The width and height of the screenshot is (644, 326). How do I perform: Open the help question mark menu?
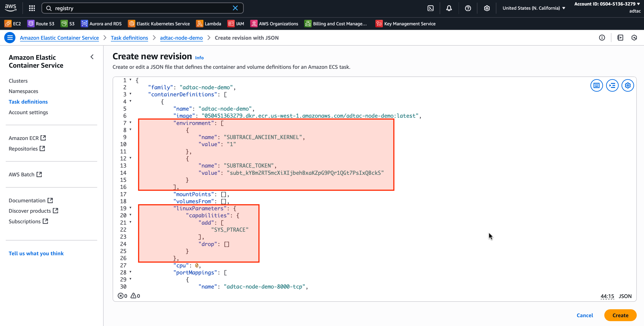click(468, 8)
